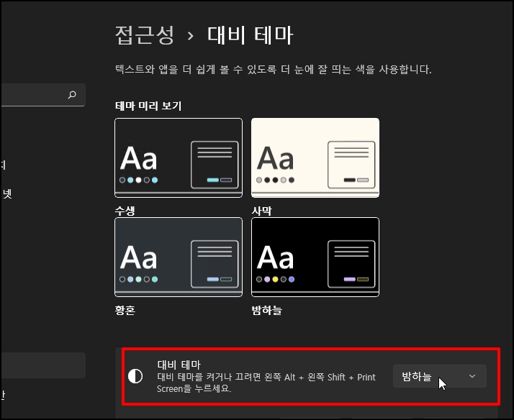Click the 대비 테마 breadcrumb title
This screenshot has height=420, width=514.
click(x=251, y=35)
